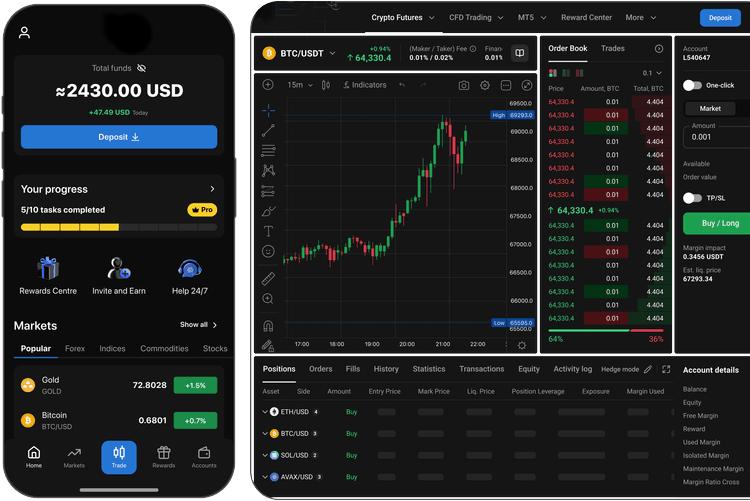Pick the trend line drawing tool
Image resolution: width=750 pixels, height=501 pixels.
[268, 130]
